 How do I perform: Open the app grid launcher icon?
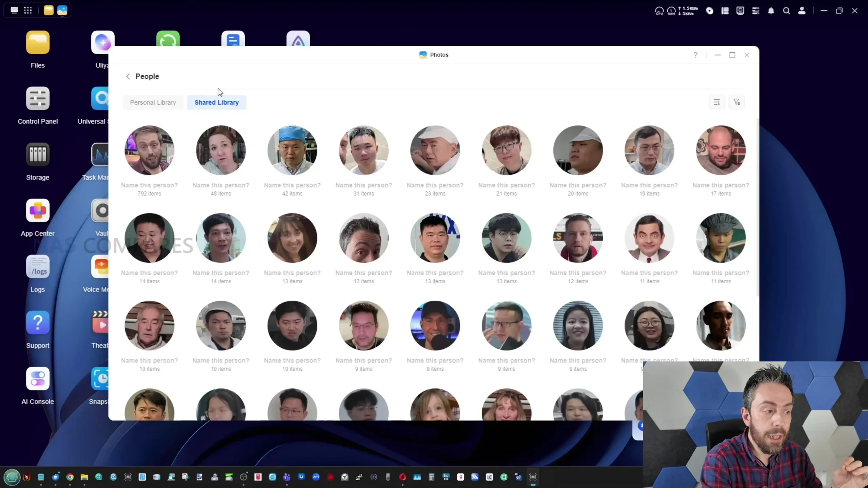coord(28,10)
